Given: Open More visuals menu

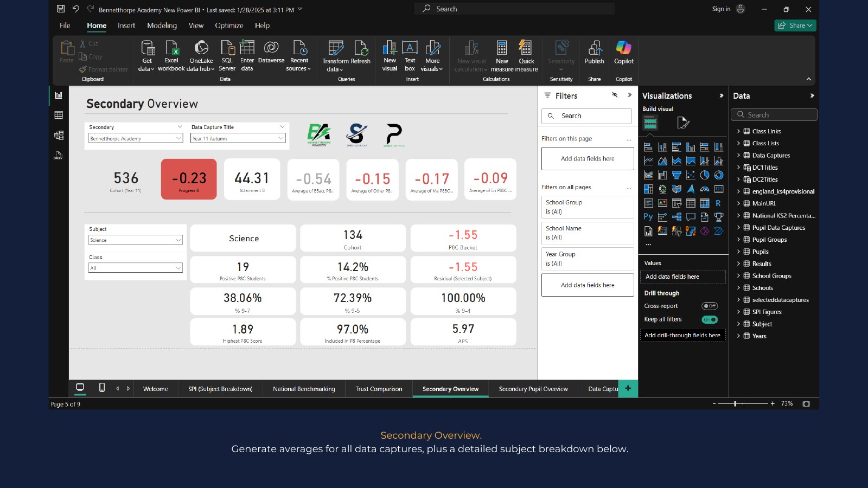Looking at the screenshot, I should [432, 55].
